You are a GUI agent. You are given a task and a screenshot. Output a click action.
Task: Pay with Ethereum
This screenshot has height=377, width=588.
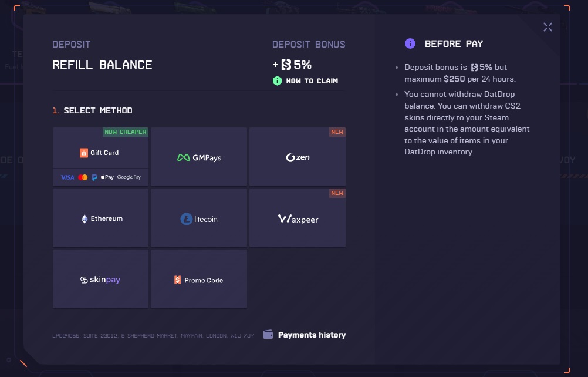pos(100,218)
